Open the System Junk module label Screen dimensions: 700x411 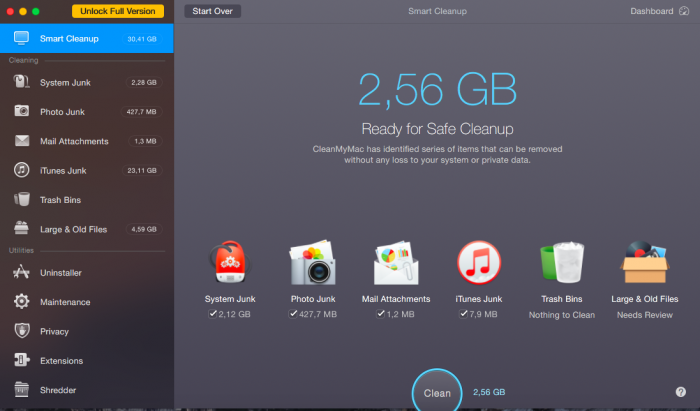point(65,83)
